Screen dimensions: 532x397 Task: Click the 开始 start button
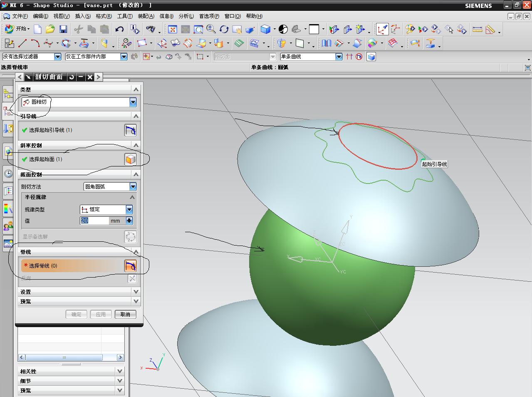click(17, 29)
